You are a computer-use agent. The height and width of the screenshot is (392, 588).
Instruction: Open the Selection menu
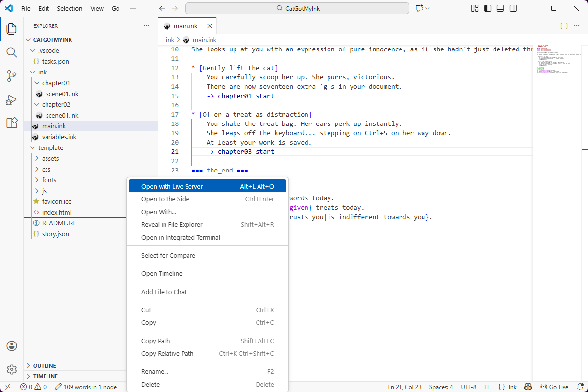(70, 8)
